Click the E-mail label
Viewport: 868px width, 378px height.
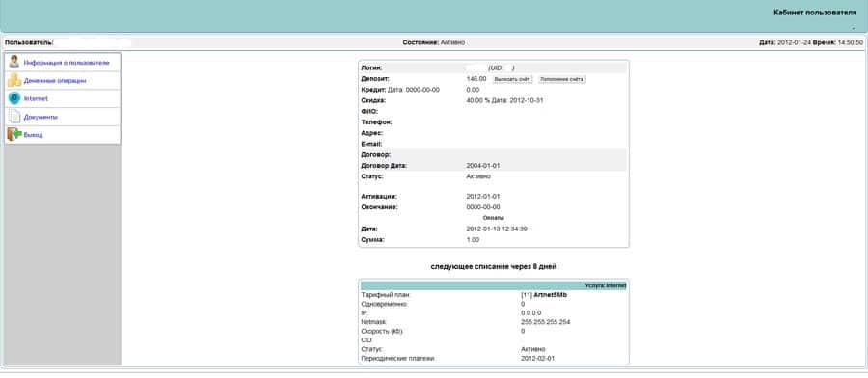click(371, 144)
